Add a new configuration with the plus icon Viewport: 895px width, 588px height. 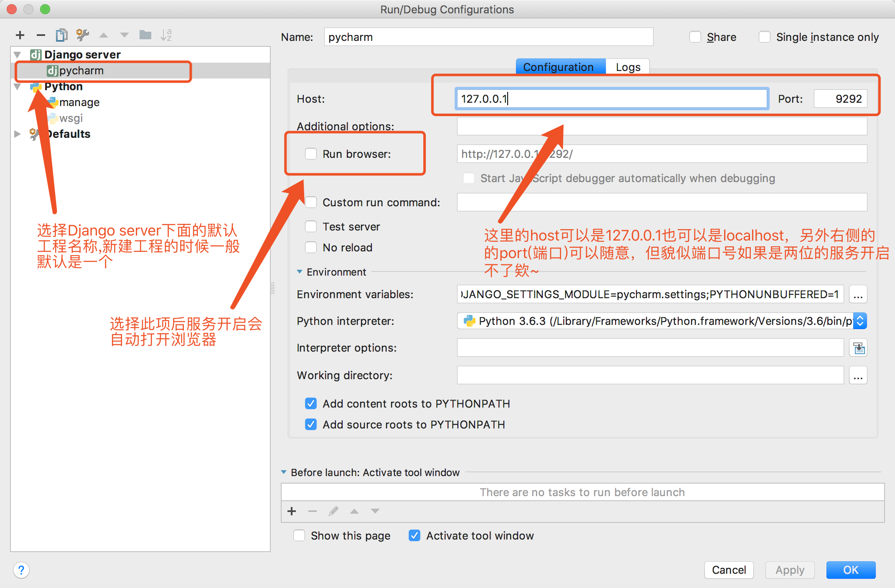[x=20, y=35]
